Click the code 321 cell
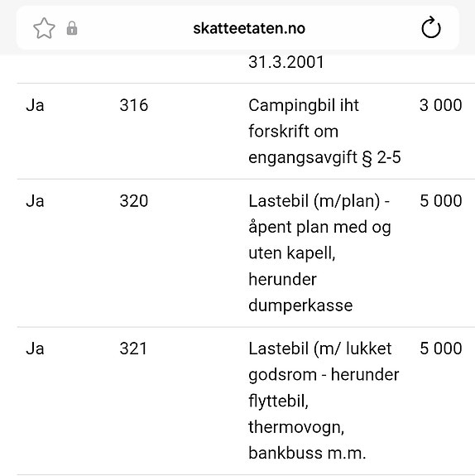The width and height of the screenshot is (475, 476). pyautogui.click(x=133, y=349)
